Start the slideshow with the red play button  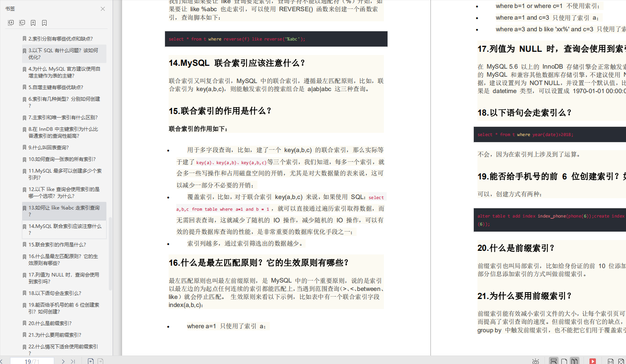(593, 361)
